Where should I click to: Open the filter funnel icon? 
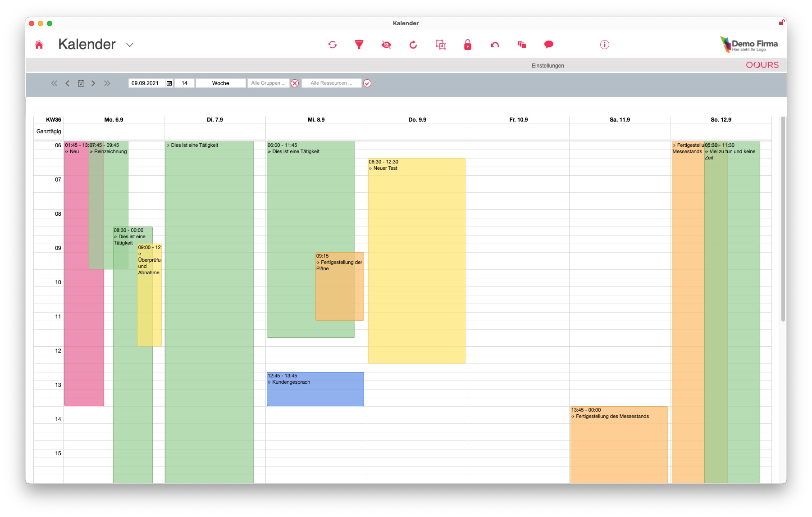pyautogui.click(x=359, y=45)
